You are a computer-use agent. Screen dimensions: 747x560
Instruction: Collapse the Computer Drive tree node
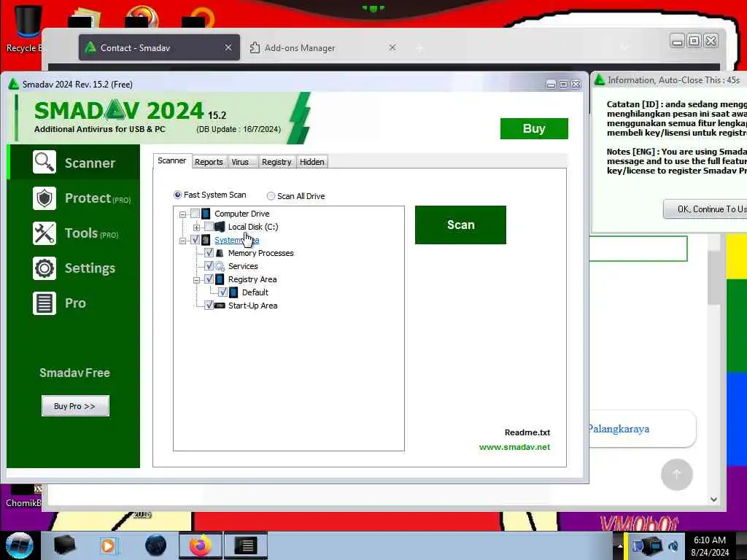pyautogui.click(x=182, y=214)
